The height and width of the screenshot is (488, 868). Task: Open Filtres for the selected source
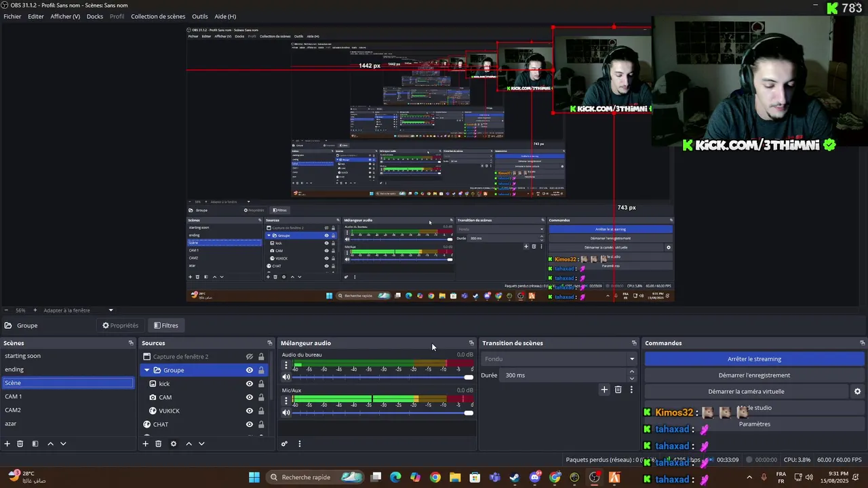click(166, 325)
